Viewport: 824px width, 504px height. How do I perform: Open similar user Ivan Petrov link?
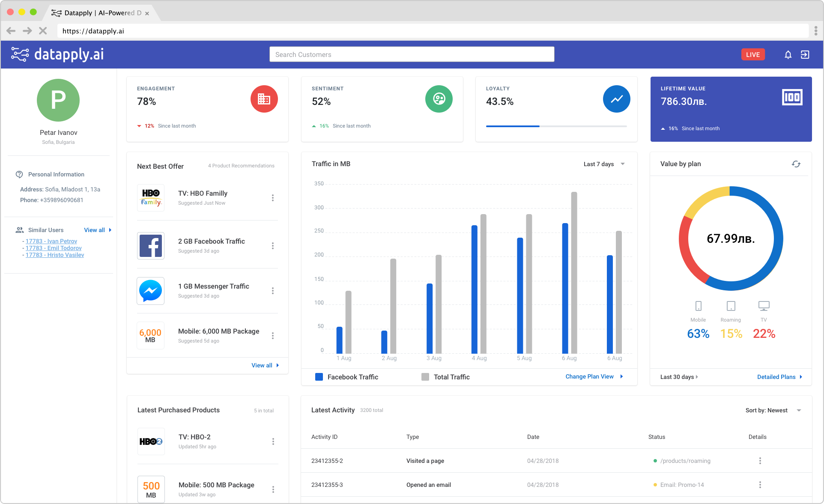(51, 241)
